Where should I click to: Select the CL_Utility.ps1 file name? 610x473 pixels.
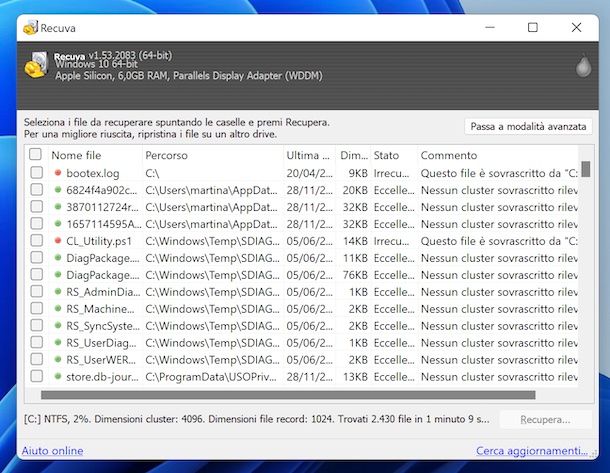(x=99, y=241)
